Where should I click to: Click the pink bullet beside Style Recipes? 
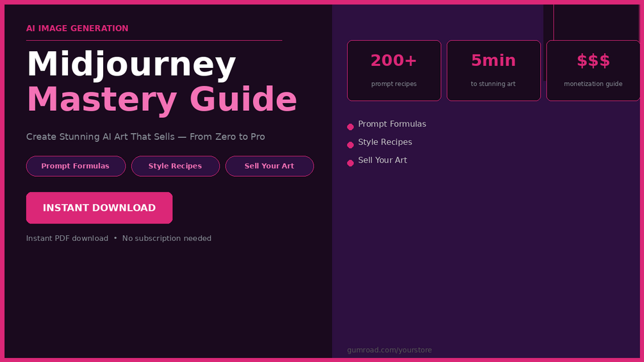coord(351,145)
